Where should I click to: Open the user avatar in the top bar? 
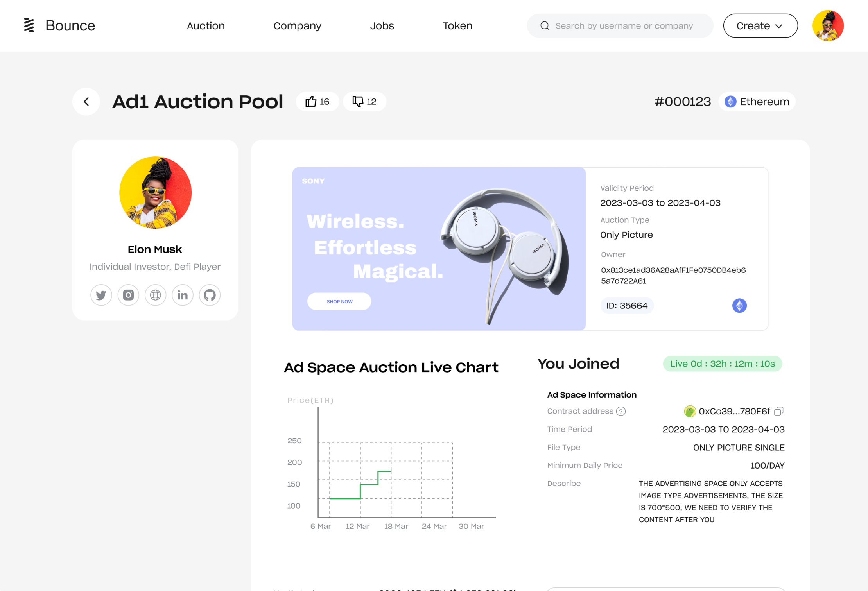(828, 26)
